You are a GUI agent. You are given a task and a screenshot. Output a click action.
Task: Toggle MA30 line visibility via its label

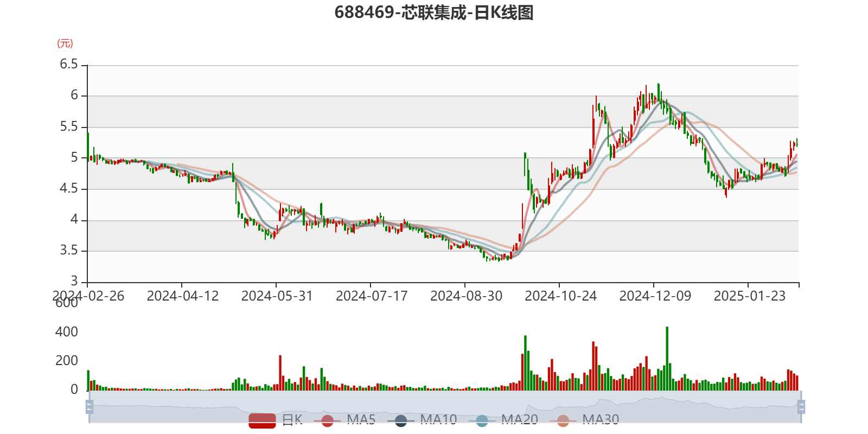pos(601,420)
